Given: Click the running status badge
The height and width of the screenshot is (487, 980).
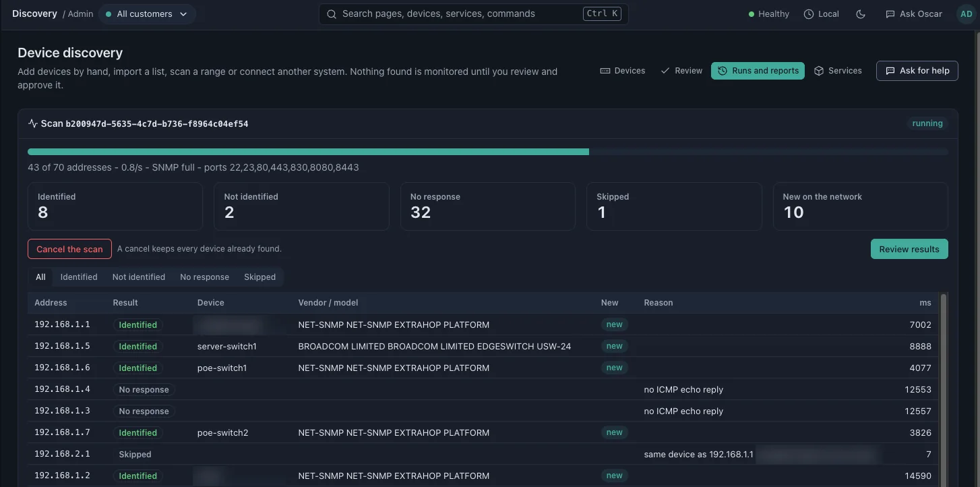Looking at the screenshot, I should 927,123.
